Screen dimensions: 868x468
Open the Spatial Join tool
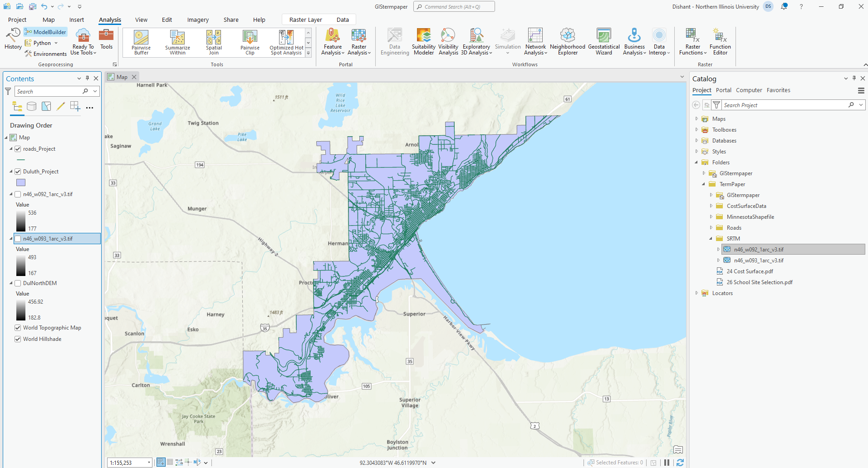click(x=214, y=43)
